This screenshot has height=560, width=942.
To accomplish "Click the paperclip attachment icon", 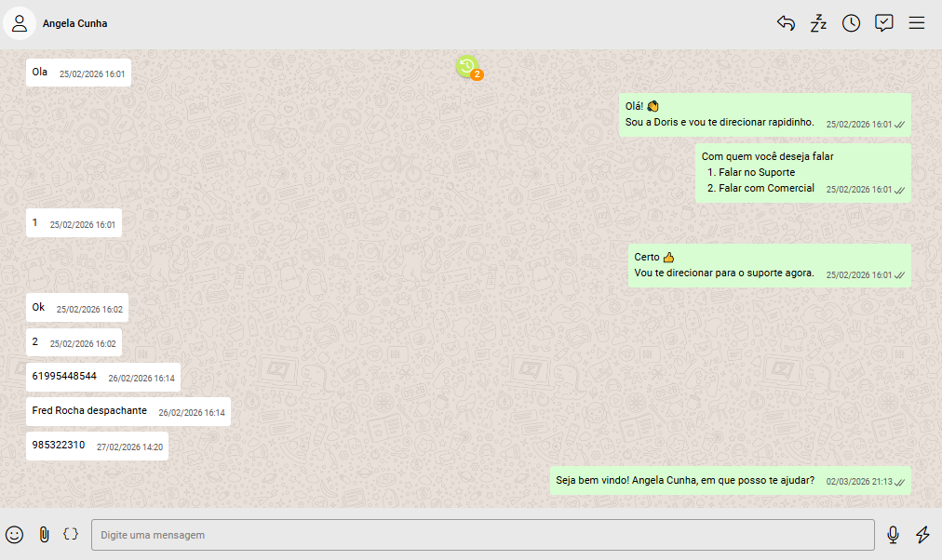I will (43, 535).
